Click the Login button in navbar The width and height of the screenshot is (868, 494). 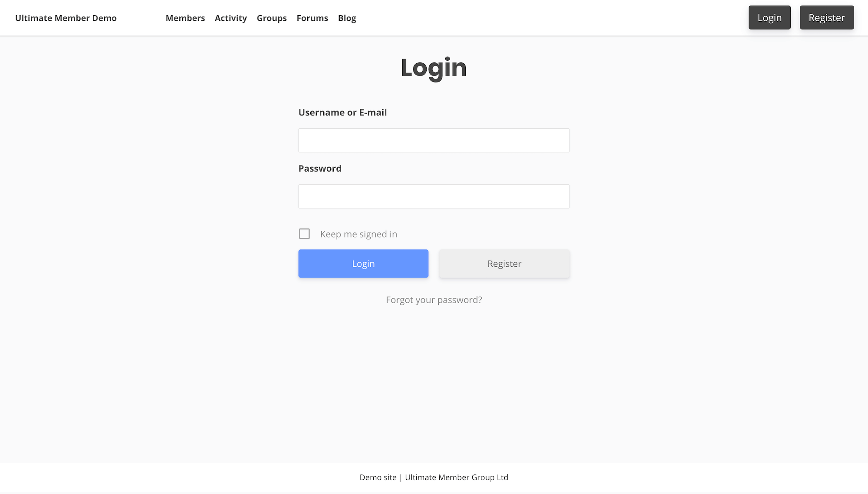pos(769,17)
